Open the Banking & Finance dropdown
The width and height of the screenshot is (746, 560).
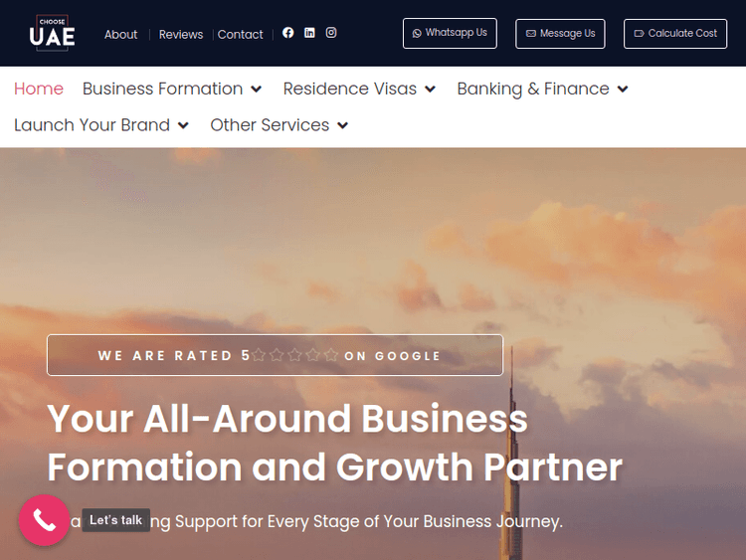pos(543,89)
